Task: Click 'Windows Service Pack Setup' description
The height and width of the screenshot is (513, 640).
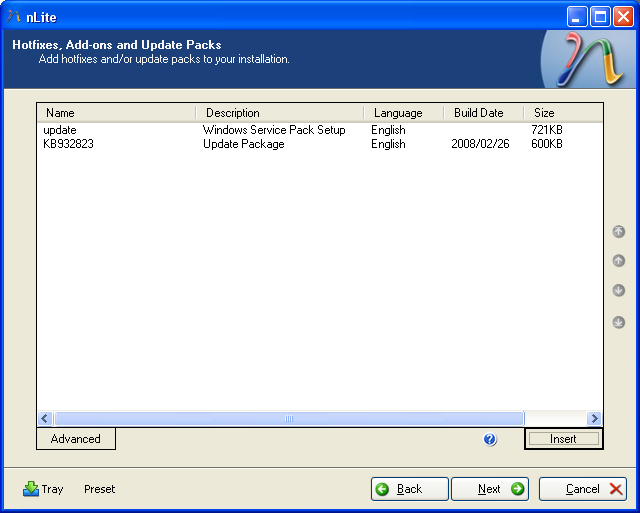Action: [274, 130]
